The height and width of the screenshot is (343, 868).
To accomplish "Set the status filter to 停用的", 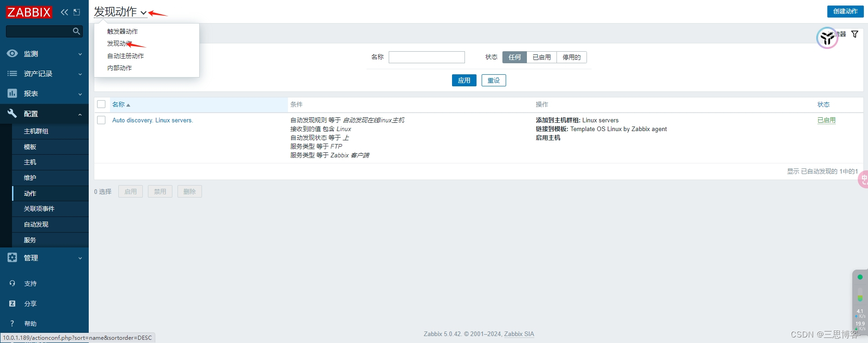I will [x=572, y=57].
